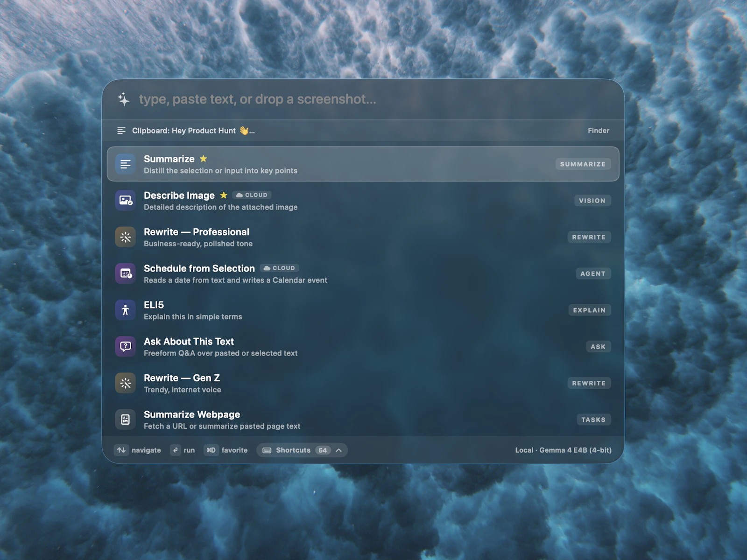Click the sparkle icon beside the search field
747x560 pixels.
pyautogui.click(x=124, y=99)
